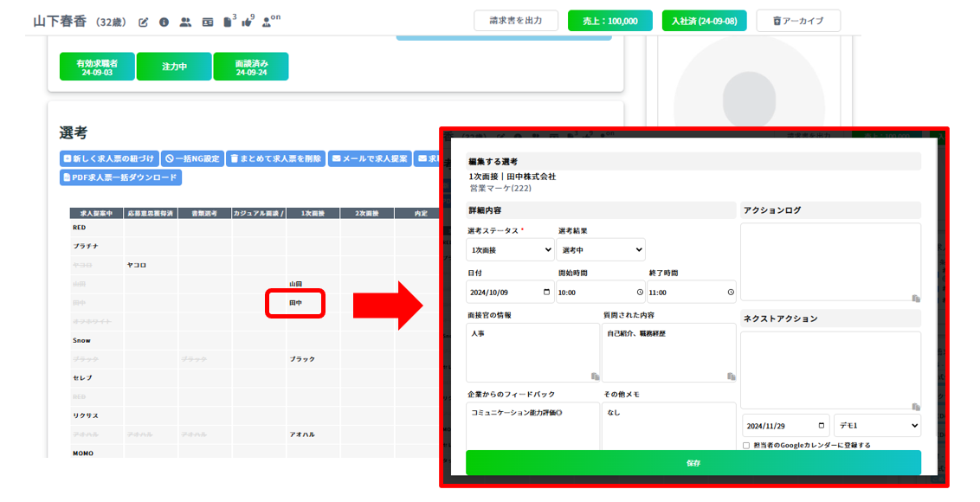Click the アーカイブ button

point(797,21)
